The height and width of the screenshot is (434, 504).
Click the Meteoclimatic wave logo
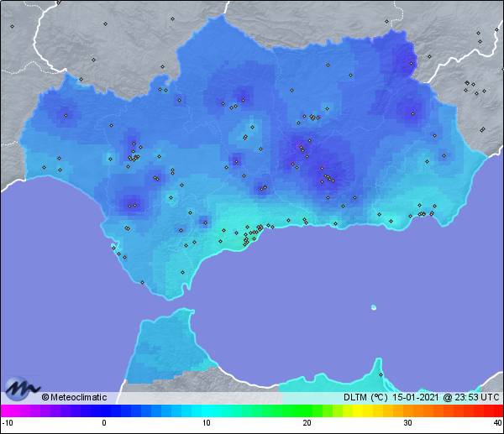tap(21, 389)
